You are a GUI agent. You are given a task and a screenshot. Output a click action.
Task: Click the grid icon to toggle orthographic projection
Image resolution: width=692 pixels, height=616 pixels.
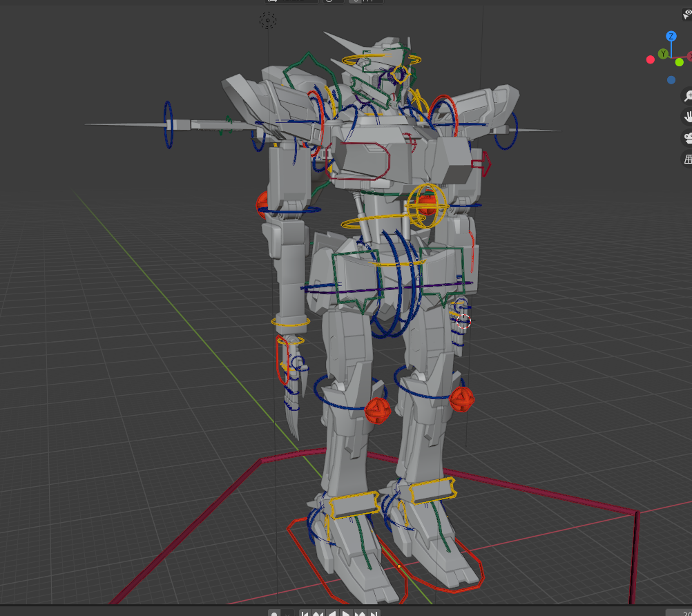tap(688, 157)
